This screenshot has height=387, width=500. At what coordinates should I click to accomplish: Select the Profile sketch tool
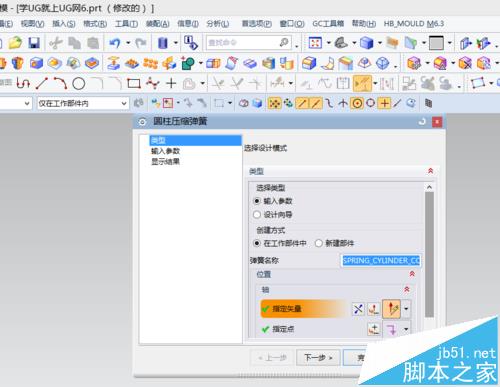(23, 83)
